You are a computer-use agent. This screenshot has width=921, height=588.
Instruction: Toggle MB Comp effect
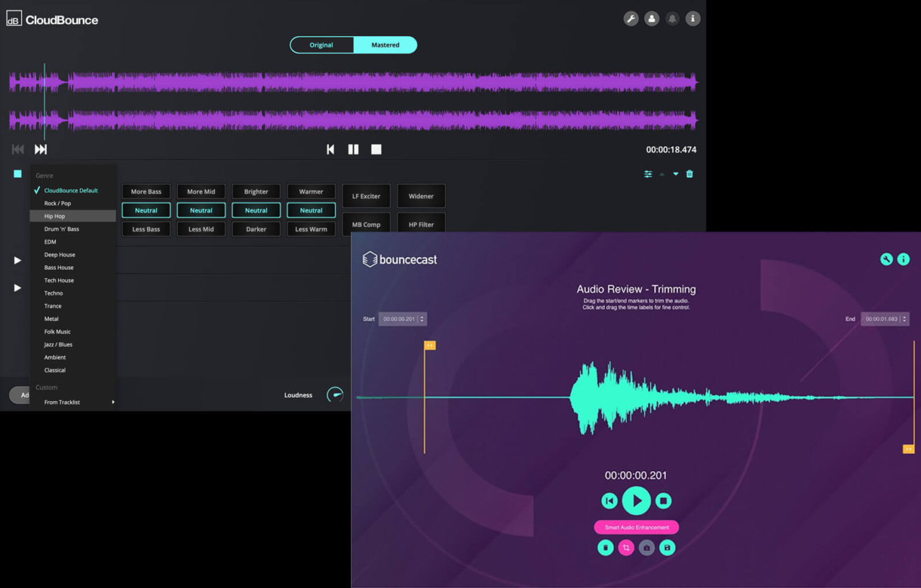[x=366, y=225]
